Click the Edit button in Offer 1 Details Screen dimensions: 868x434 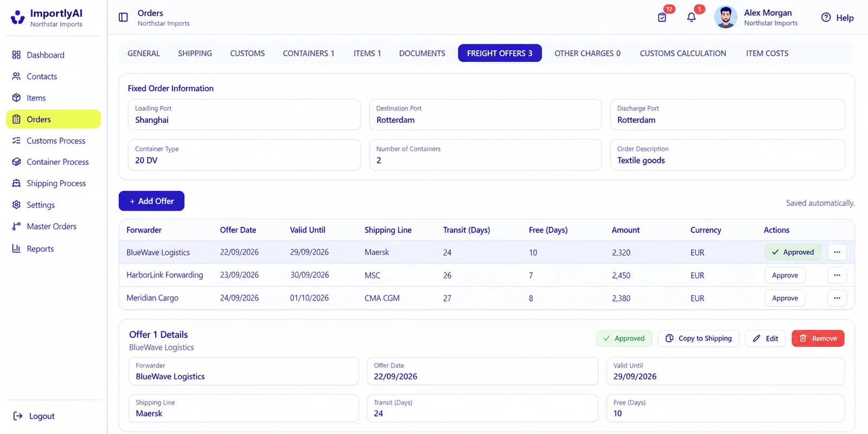(x=765, y=338)
